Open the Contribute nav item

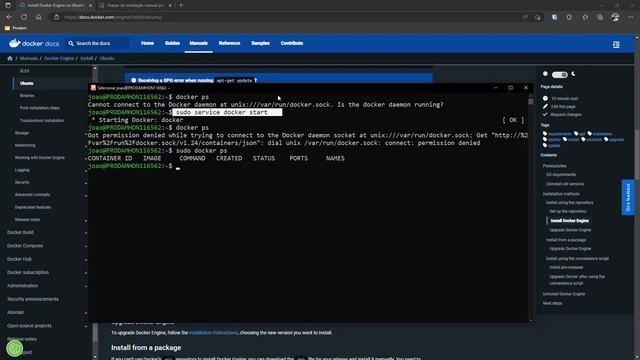[291, 43]
